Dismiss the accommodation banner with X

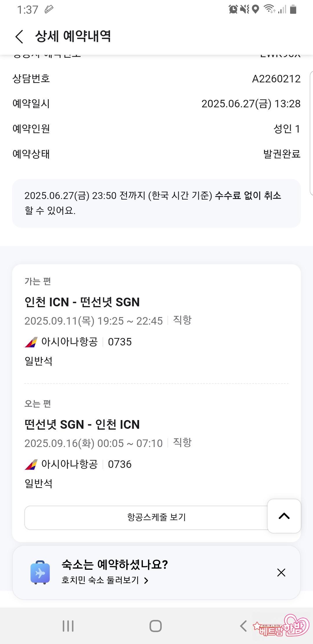tap(281, 572)
